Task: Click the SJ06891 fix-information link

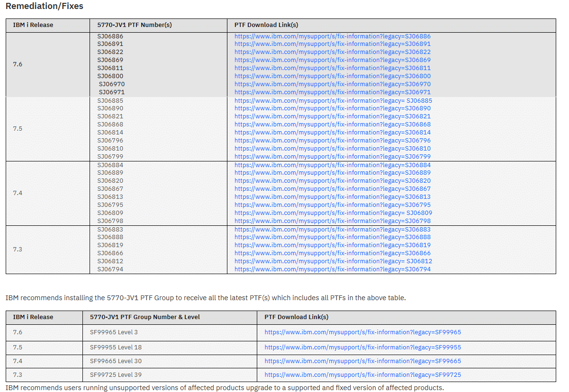Action: pyautogui.click(x=332, y=44)
